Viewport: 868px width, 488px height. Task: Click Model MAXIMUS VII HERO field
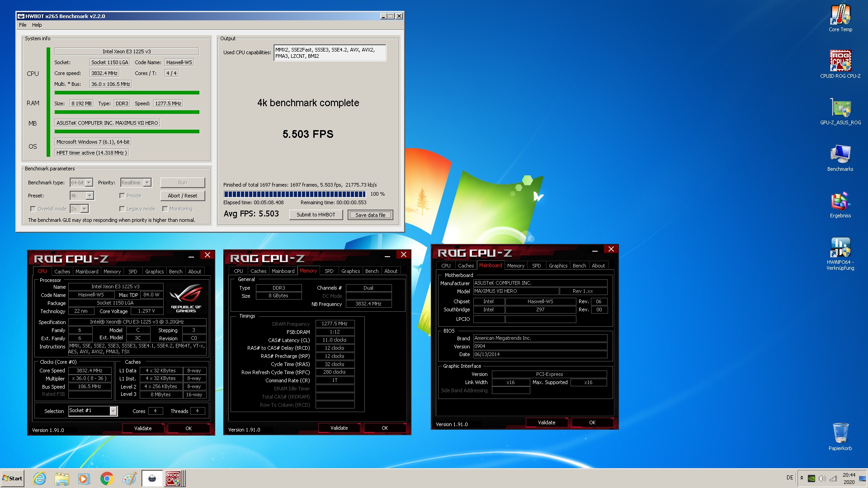(x=516, y=291)
